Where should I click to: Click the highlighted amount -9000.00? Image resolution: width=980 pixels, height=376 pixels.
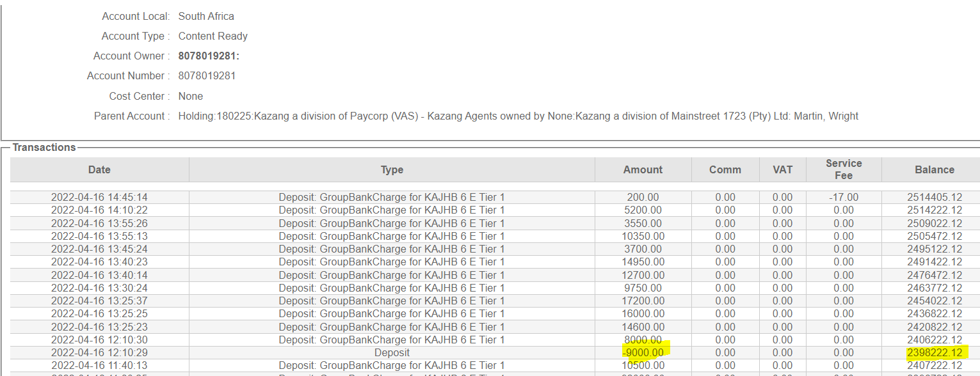click(x=643, y=352)
